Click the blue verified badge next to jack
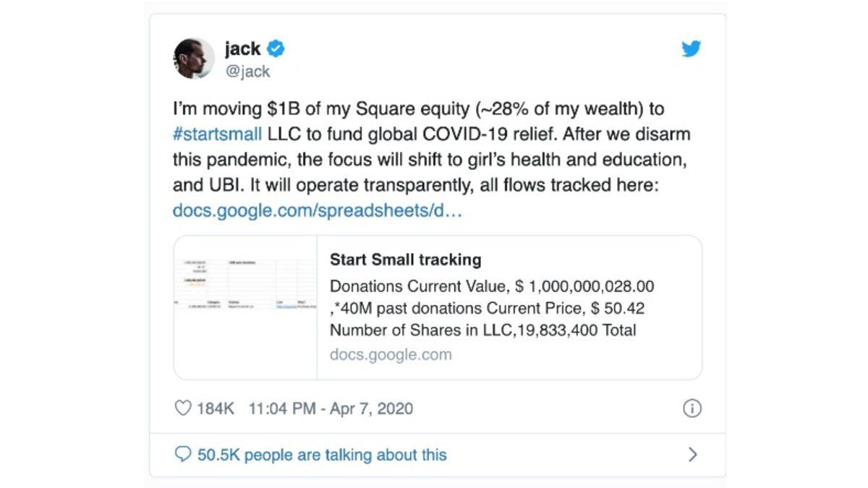Screen dimensions: 868x488 click(x=274, y=48)
